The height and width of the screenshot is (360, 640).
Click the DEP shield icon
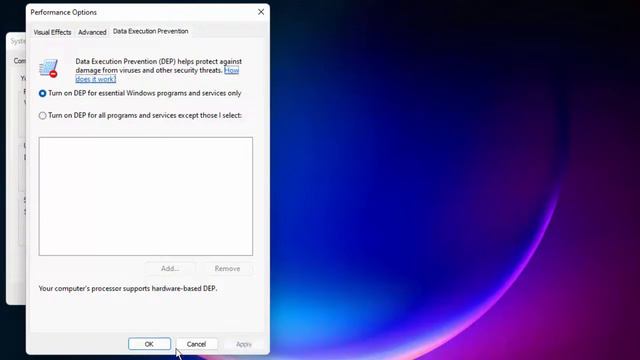coord(49,68)
